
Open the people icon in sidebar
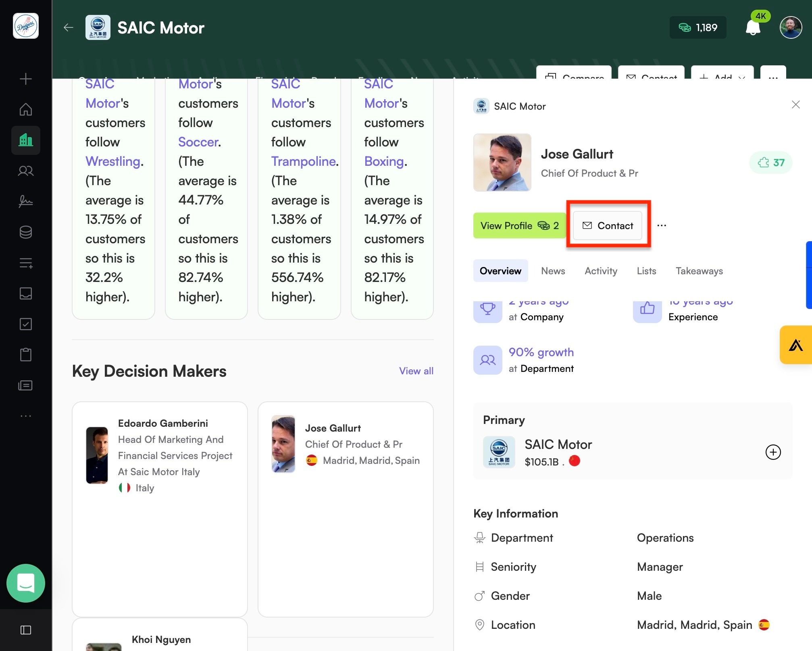coord(26,171)
